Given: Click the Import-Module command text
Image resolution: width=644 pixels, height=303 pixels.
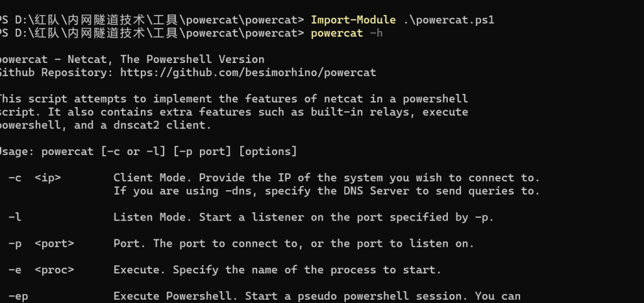Looking at the screenshot, I should pos(353,20).
